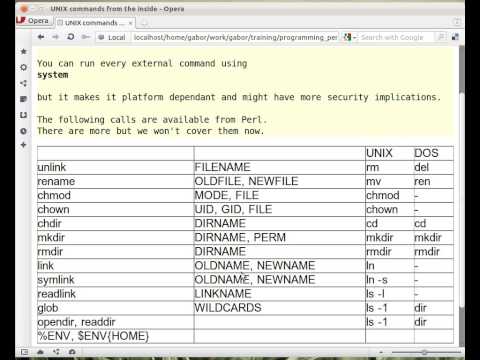Select the 'UNIX commands' browser tab
This screenshot has width=480, height=360.
tap(95, 23)
